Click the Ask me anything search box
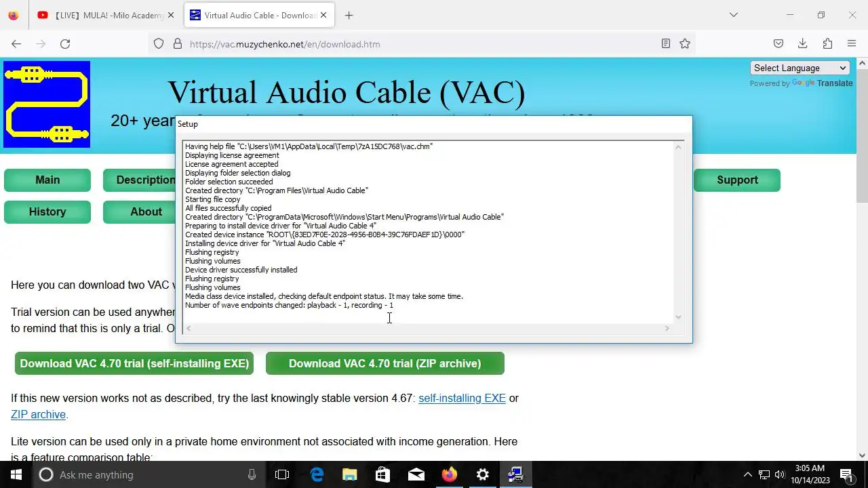Screen dimensions: 868x488 pos(149,474)
